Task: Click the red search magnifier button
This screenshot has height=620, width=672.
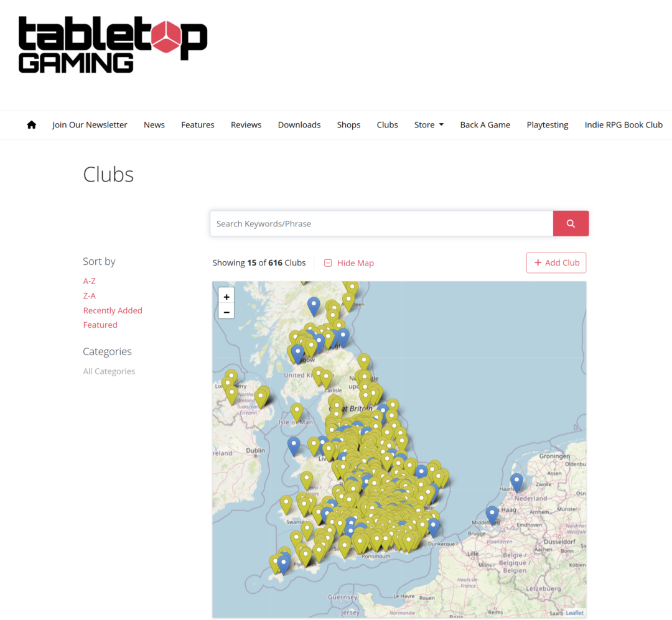Action: (x=571, y=224)
